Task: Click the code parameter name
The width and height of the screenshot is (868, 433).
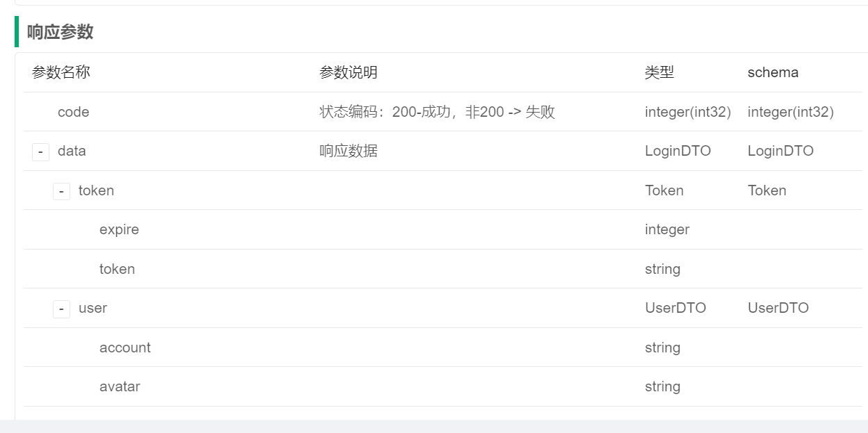Action: (73, 112)
